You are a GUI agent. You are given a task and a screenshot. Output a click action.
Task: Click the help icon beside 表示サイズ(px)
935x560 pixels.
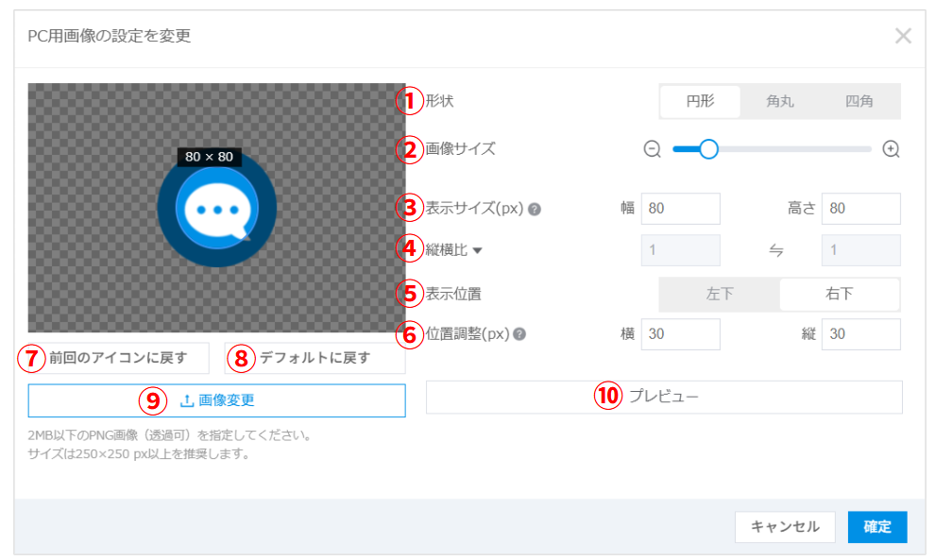(535, 210)
